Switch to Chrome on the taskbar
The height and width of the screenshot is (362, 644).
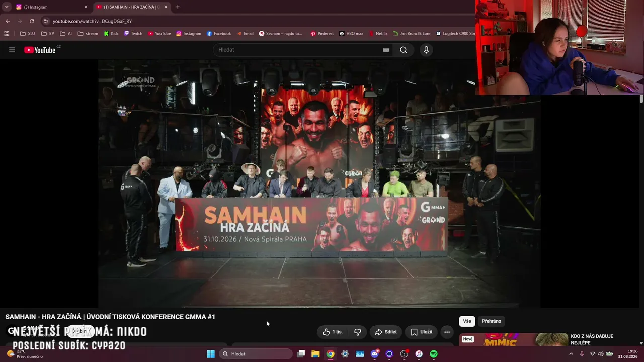pyautogui.click(x=330, y=354)
